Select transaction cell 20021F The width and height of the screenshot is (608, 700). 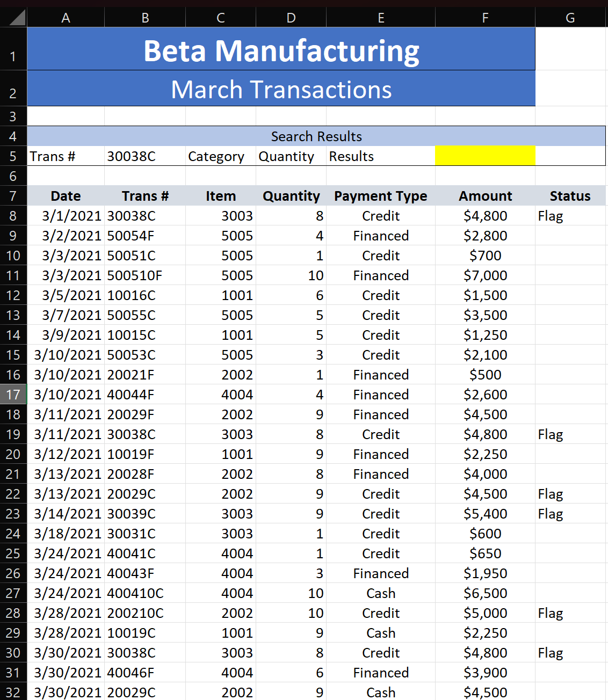[145, 375]
